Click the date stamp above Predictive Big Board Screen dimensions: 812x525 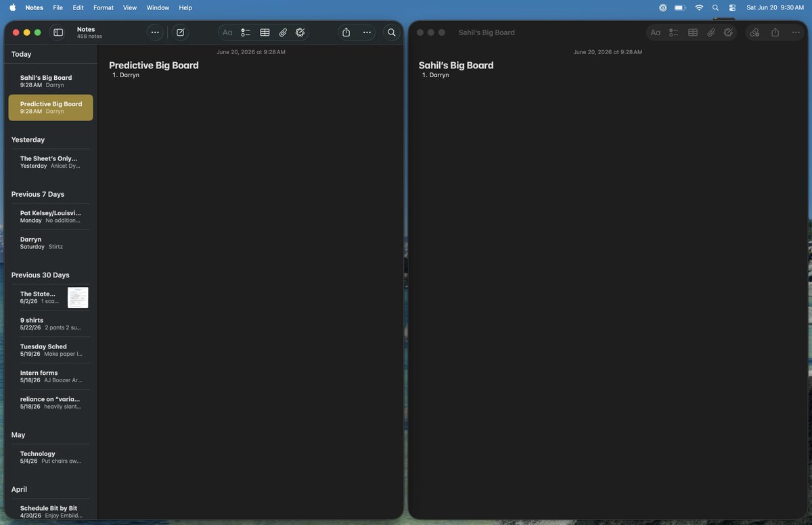pyautogui.click(x=251, y=52)
